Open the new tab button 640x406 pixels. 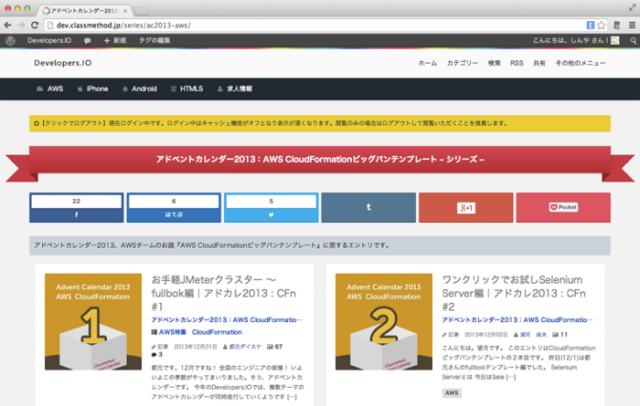coord(141,11)
